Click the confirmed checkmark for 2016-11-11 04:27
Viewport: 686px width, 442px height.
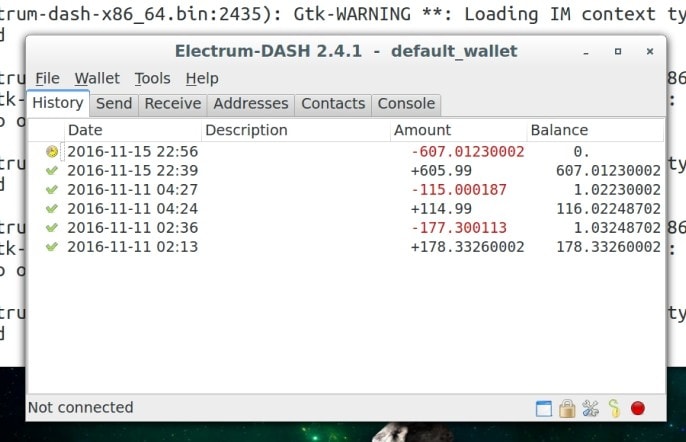[52, 189]
